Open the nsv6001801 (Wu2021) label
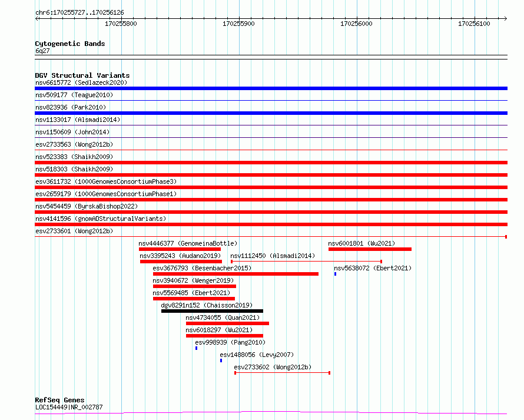Viewport: 524px width, 420px height. [x=362, y=243]
